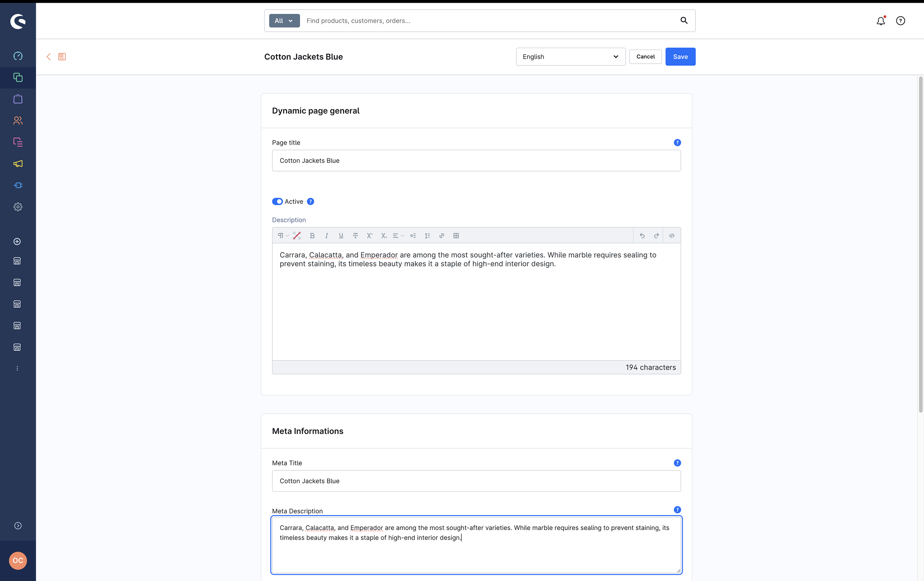Open the English language dropdown
The image size is (924, 581).
(571, 56)
